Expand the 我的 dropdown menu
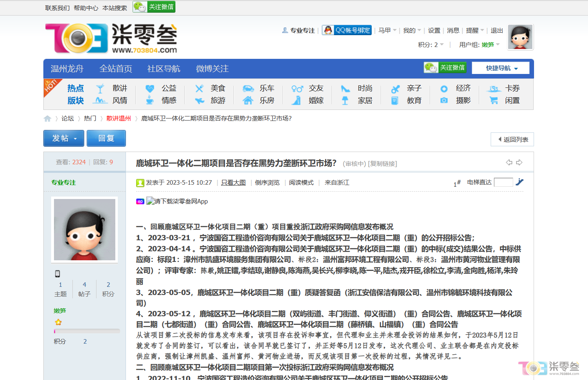 click(412, 30)
